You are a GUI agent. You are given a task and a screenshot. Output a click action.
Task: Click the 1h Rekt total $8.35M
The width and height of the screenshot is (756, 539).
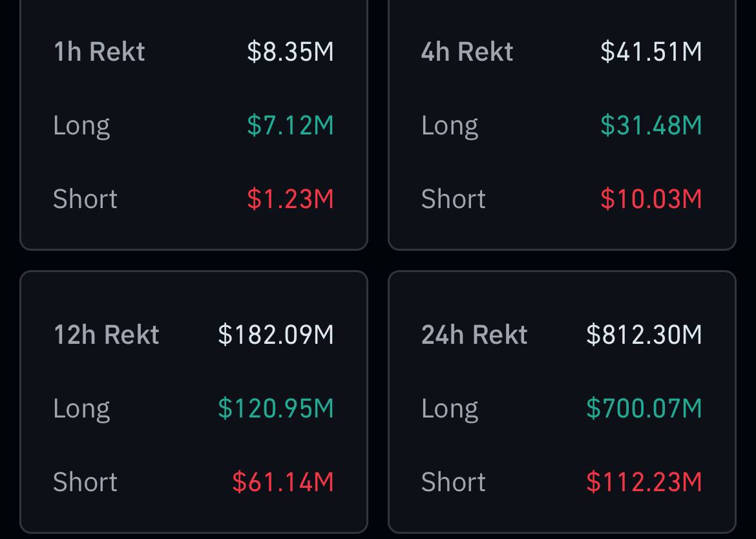point(290,52)
